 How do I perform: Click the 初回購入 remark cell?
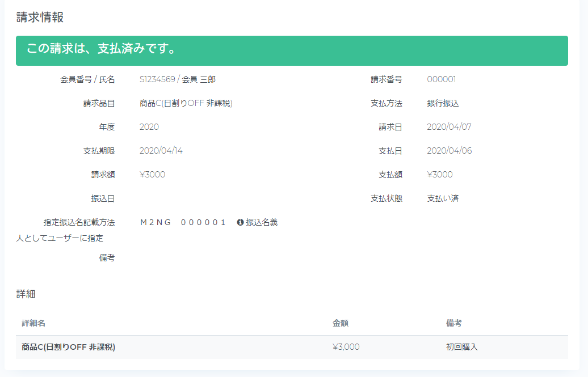click(x=462, y=347)
